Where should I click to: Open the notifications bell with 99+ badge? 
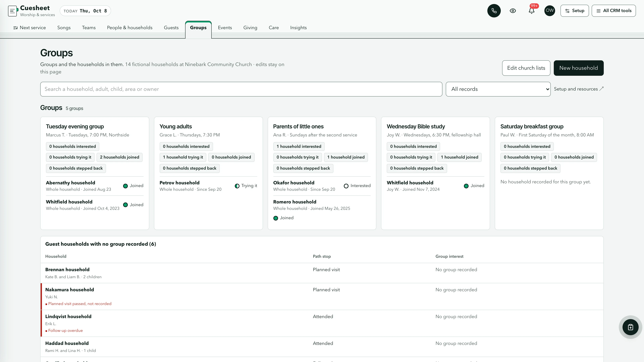pos(531,11)
